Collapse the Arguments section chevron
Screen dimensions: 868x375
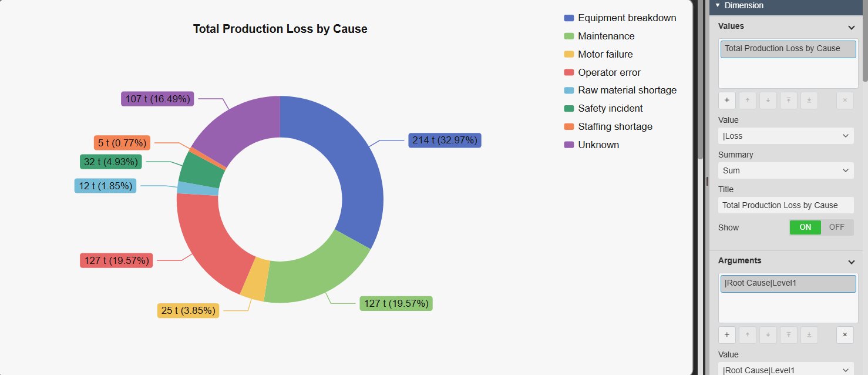click(x=851, y=262)
